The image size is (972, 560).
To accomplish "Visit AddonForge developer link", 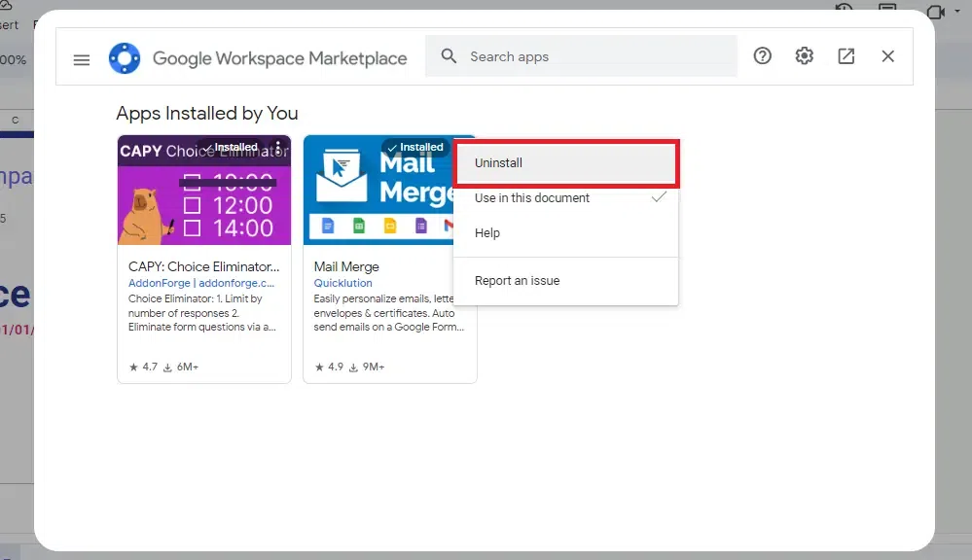I will [x=200, y=283].
